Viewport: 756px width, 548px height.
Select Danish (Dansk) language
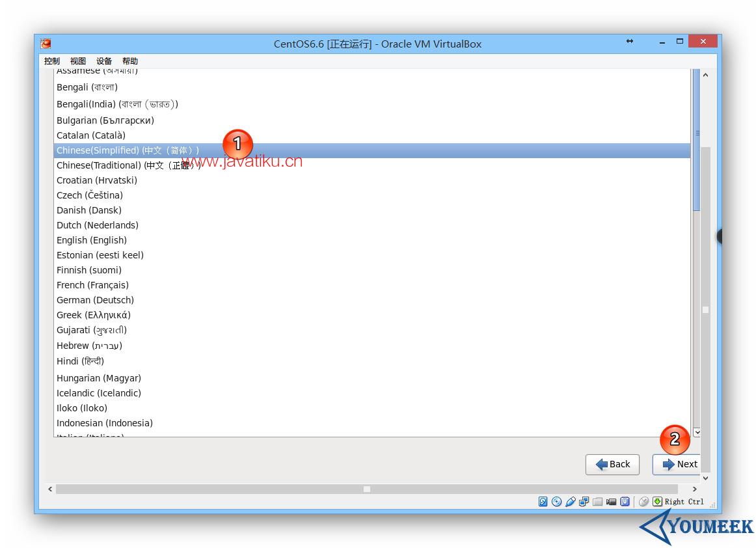[371, 210]
